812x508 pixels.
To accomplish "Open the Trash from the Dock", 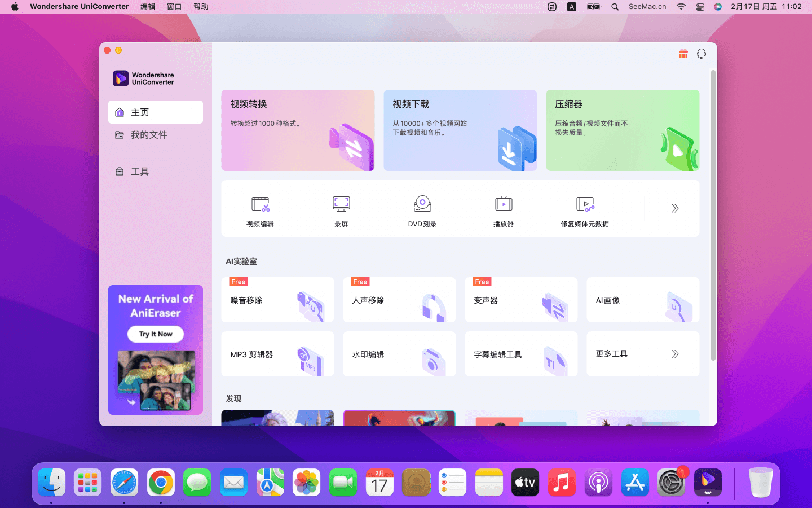I will pos(761,483).
